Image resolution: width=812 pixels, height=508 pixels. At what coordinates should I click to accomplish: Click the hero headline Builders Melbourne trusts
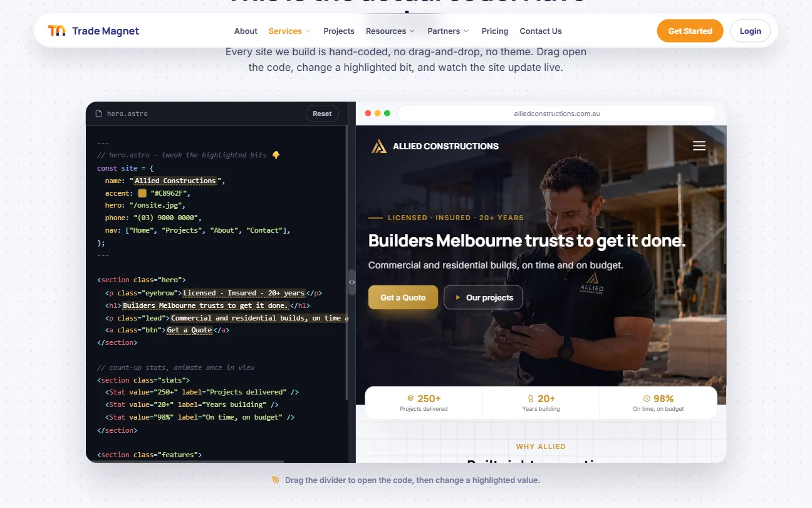[x=527, y=241]
